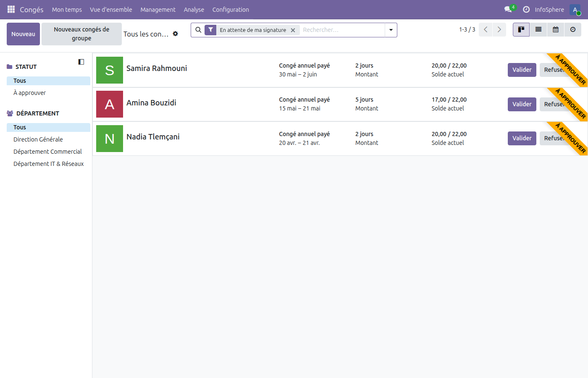Switch to kanban view
Screen dimensions: 588x378
coord(521,30)
